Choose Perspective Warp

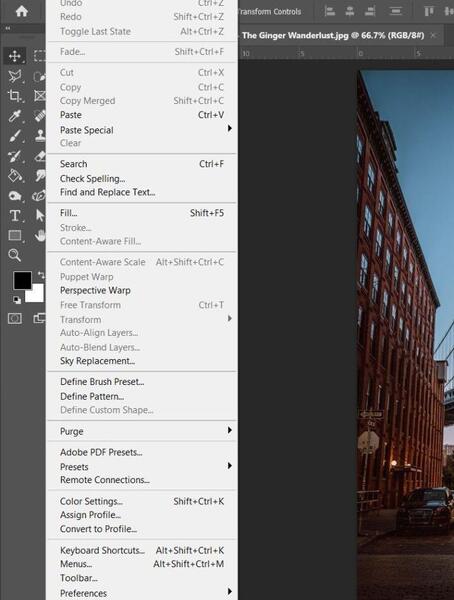click(x=142, y=290)
